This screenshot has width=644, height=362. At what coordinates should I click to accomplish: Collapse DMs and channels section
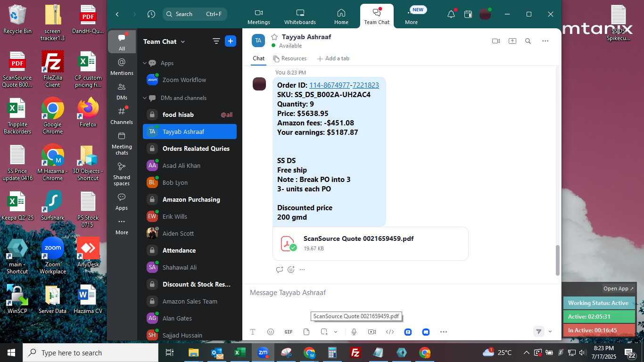click(x=145, y=98)
